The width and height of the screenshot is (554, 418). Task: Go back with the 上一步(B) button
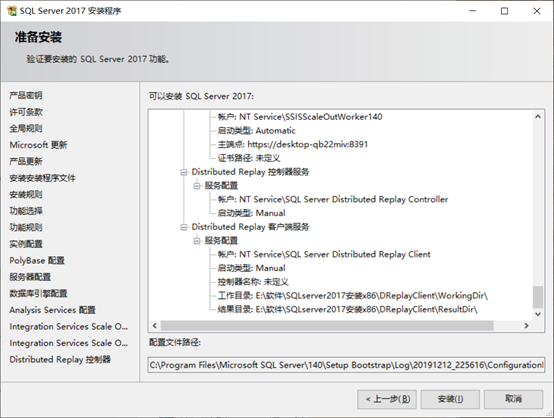(387, 399)
